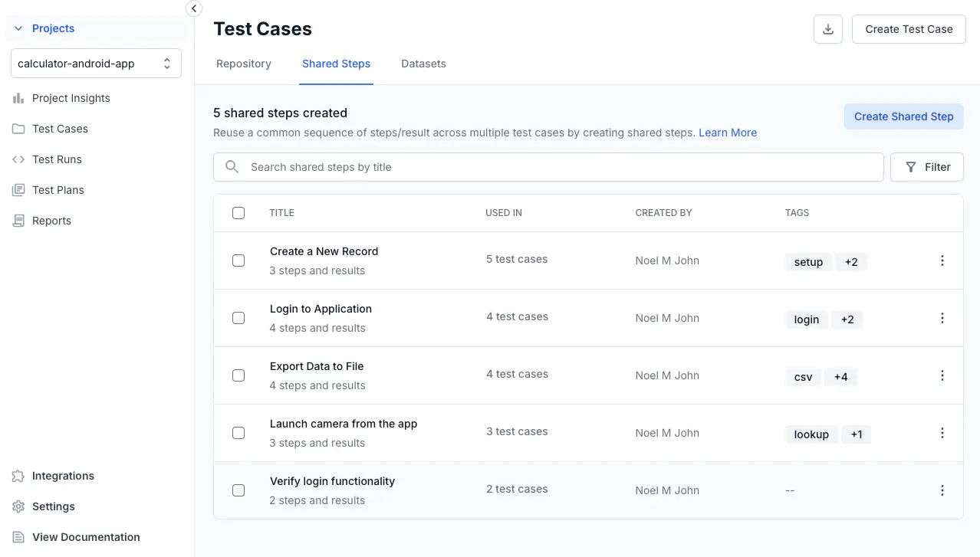
Task: Open Settings via the gear icon
Action: click(x=18, y=506)
